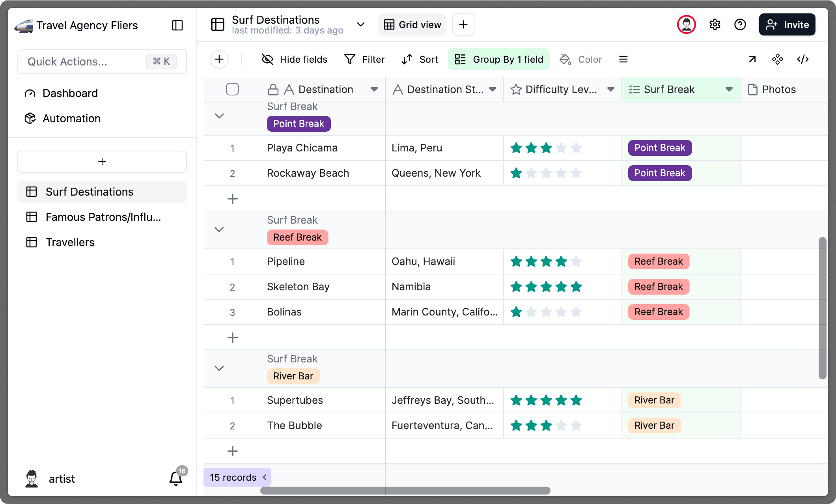
Task: Add row to River Bar group
Action: (x=233, y=451)
